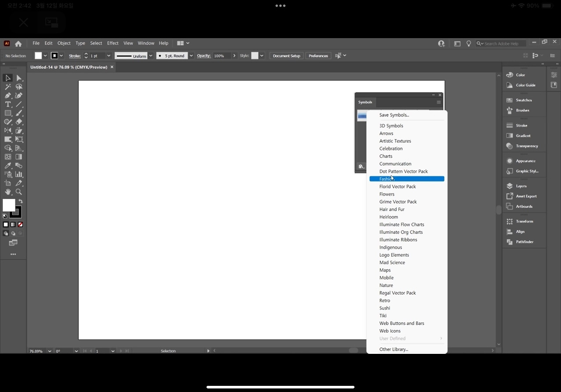Open the Edit Toolbar three-dots button
The image size is (561, 392).
[x=13, y=254]
